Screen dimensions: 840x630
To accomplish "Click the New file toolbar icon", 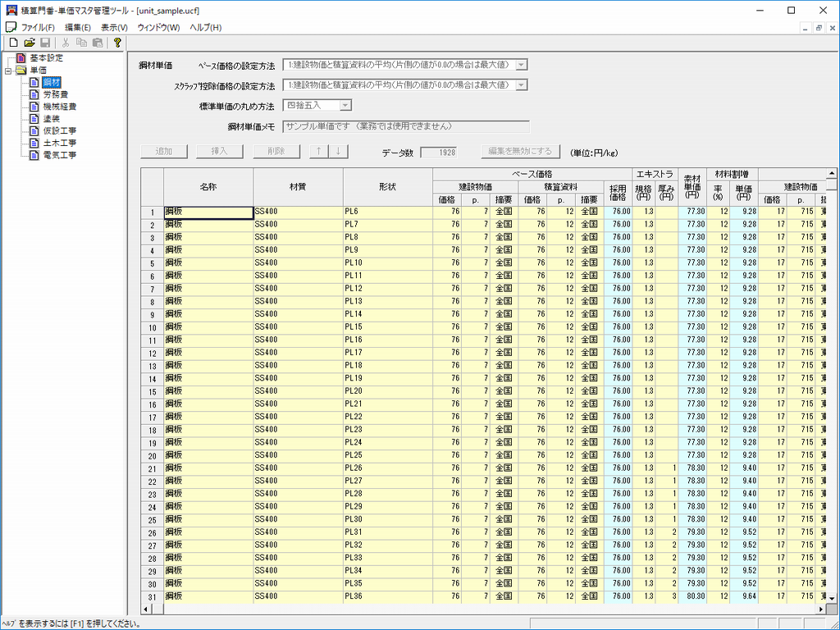I will [13, 43].
